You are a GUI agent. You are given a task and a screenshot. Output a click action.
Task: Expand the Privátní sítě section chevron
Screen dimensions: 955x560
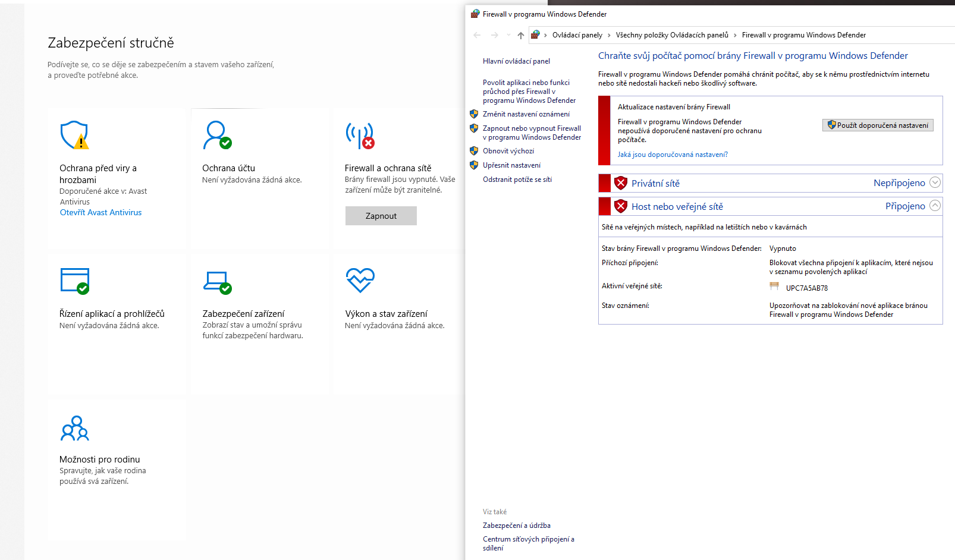(x=935, y=183)
